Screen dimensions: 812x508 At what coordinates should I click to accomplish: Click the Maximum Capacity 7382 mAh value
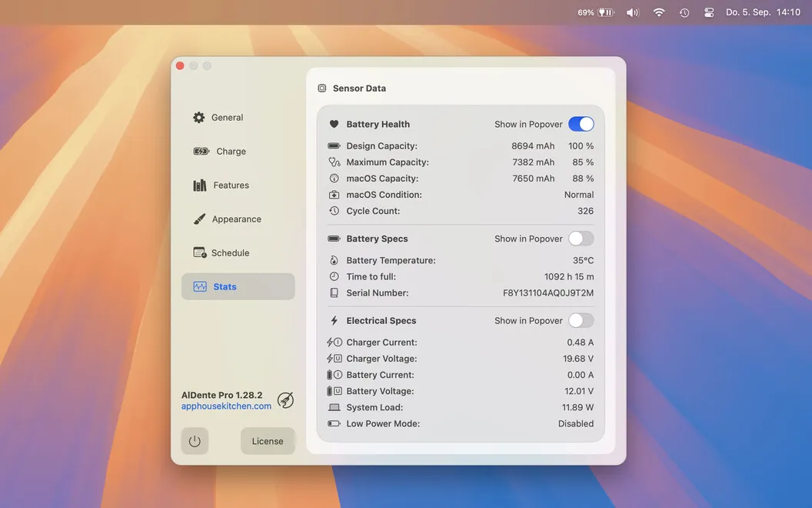point(534,162)
